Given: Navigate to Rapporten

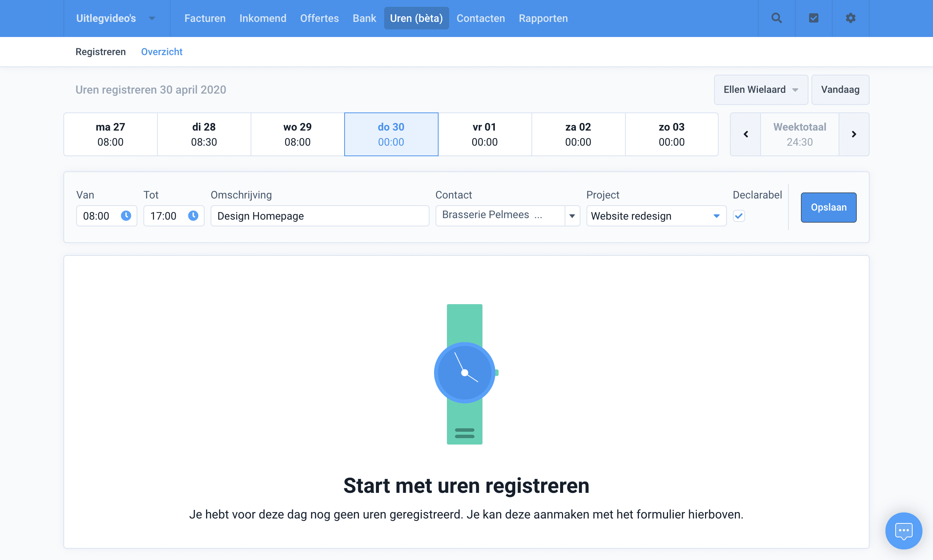Looking at the screenshot, I should pos(543,18).
